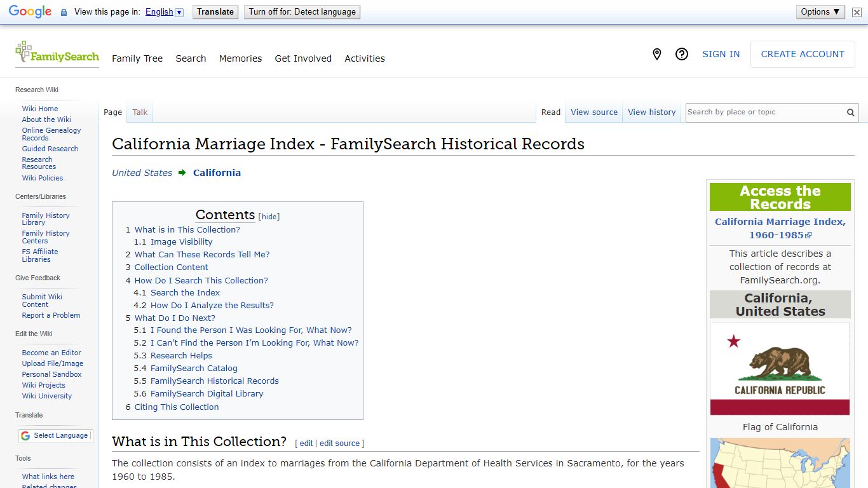Open About the Wiki
Viewport: 868px width, 488px height.
click(46, 119)
